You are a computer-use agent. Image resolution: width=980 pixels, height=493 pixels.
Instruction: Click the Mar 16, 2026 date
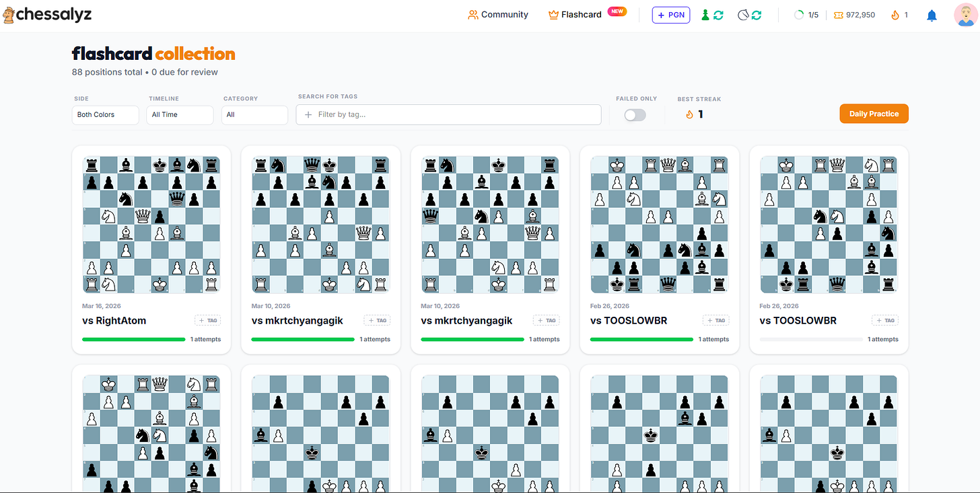101,306
